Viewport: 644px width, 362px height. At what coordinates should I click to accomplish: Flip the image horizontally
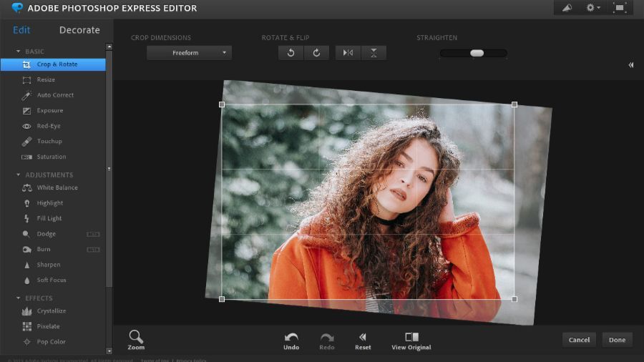(348, 53)
